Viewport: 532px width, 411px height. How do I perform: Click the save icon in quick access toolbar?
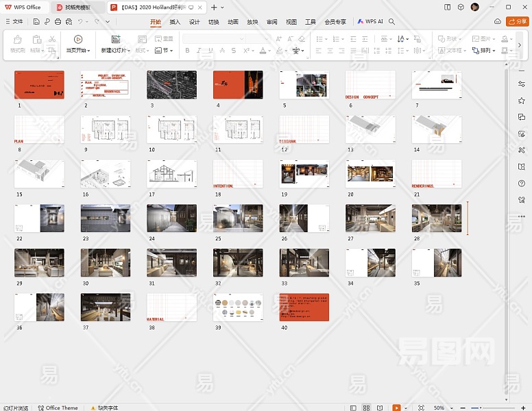coord(36,22)
